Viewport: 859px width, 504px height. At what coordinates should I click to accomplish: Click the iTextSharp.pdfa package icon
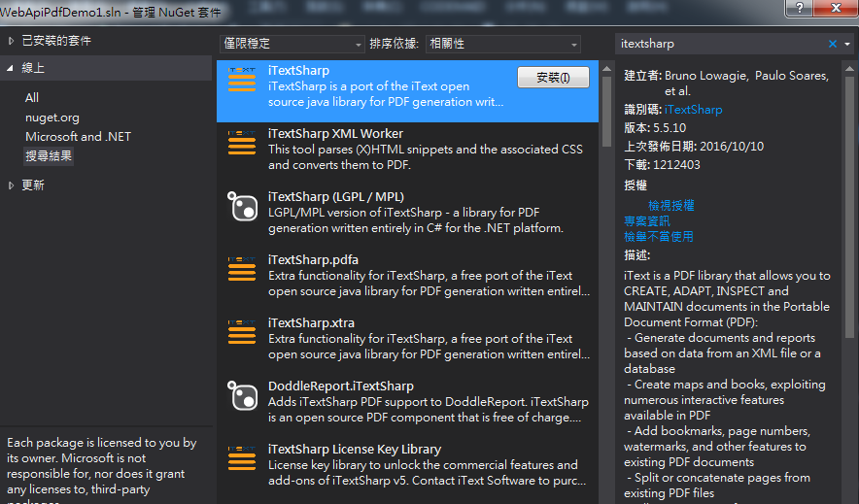tap(242, 269)
